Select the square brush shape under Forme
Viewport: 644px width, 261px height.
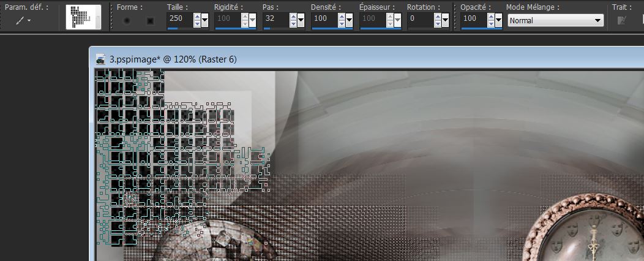click(x=151, y=21)
